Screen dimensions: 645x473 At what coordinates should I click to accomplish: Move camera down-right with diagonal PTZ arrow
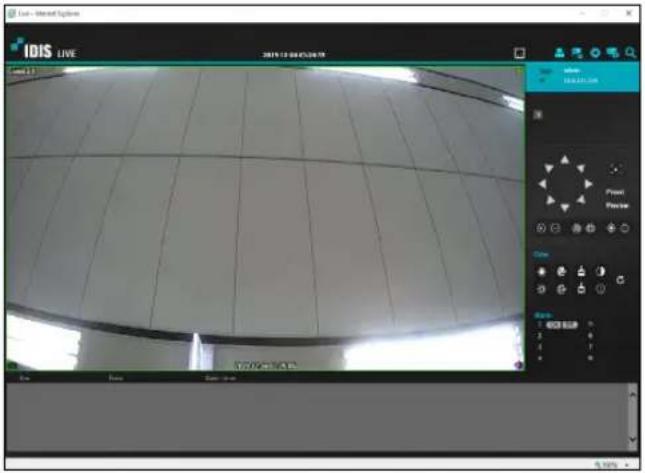pos(581,200)
